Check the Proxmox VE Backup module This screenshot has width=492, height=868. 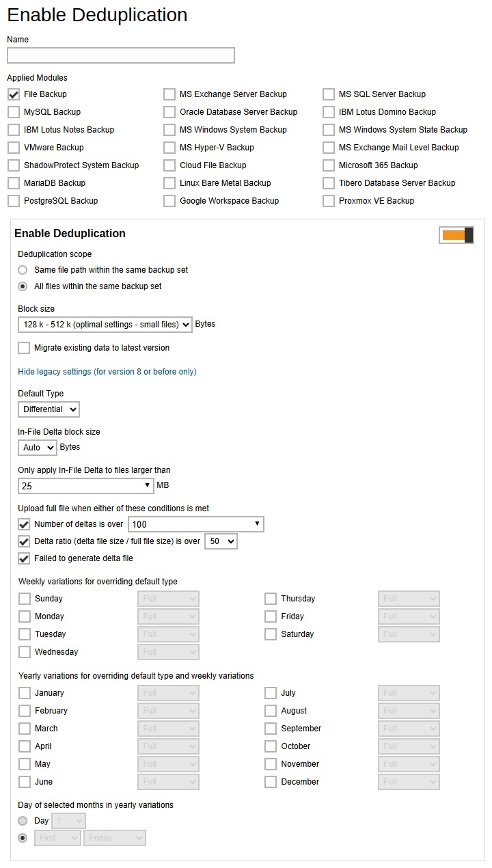328,201
